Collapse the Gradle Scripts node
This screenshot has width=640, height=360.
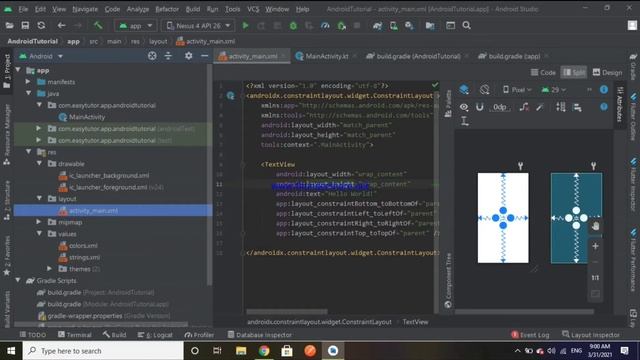pos(18,280)
